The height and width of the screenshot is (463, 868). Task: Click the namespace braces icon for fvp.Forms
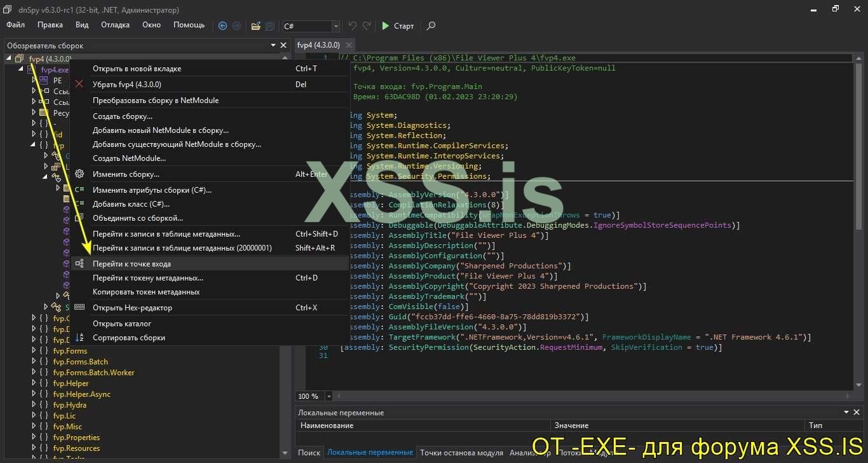43,351
